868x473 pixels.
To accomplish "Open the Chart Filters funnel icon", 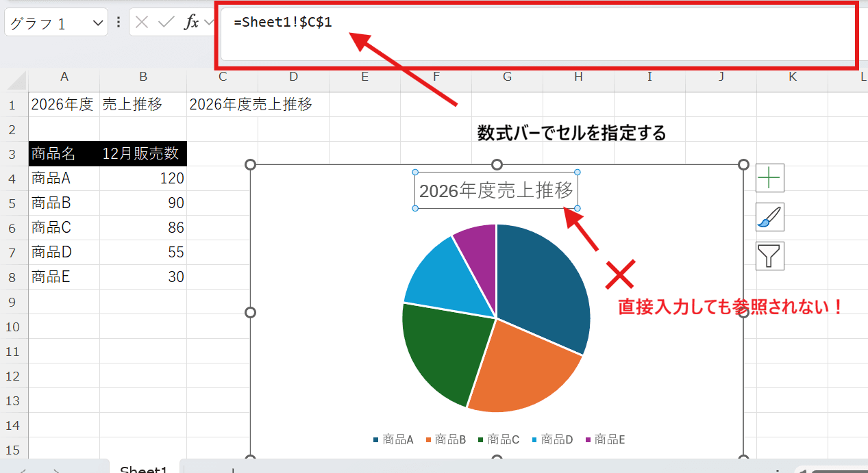I will [769, 255].
